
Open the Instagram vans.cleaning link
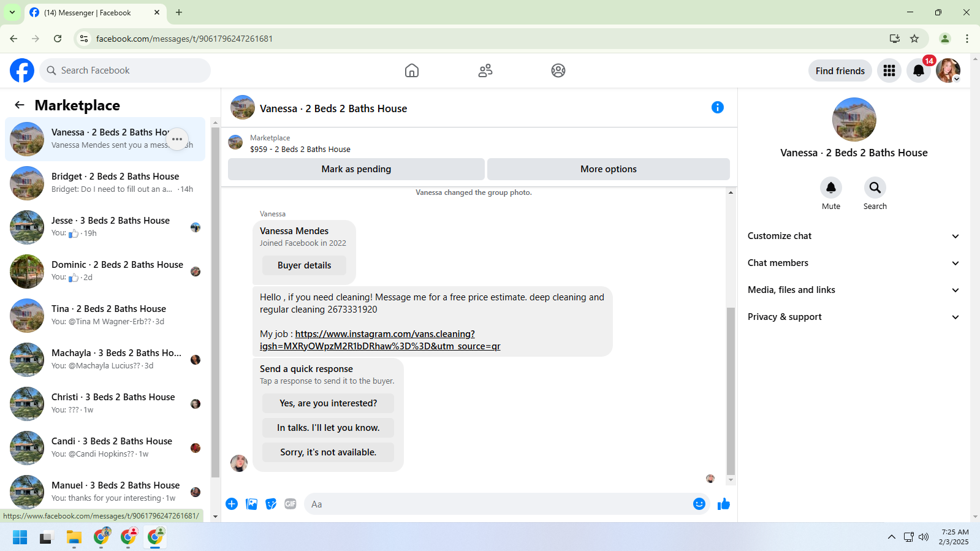380,340
